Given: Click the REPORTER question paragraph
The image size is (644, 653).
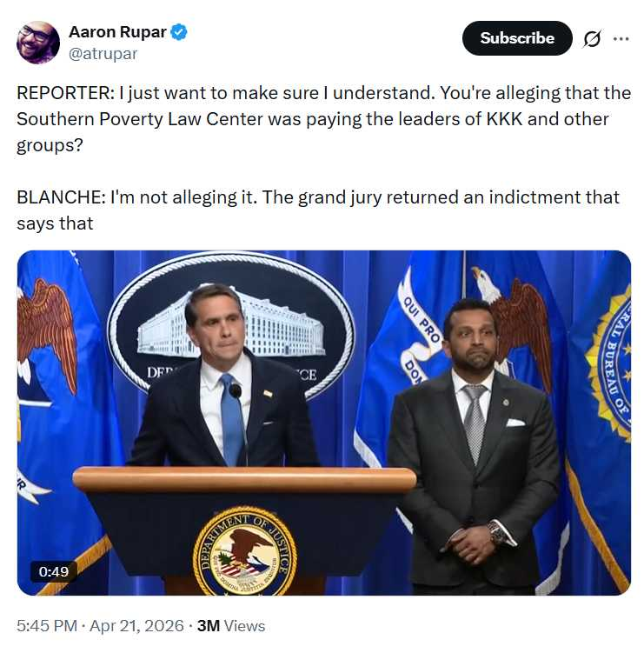Looking at the screenshot, I should (x=313, y=118).
